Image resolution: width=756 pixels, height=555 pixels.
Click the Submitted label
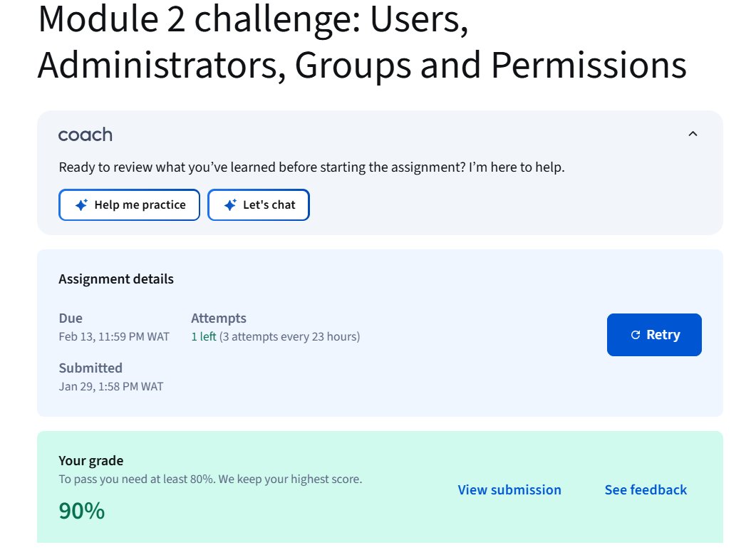click(90, 368)
